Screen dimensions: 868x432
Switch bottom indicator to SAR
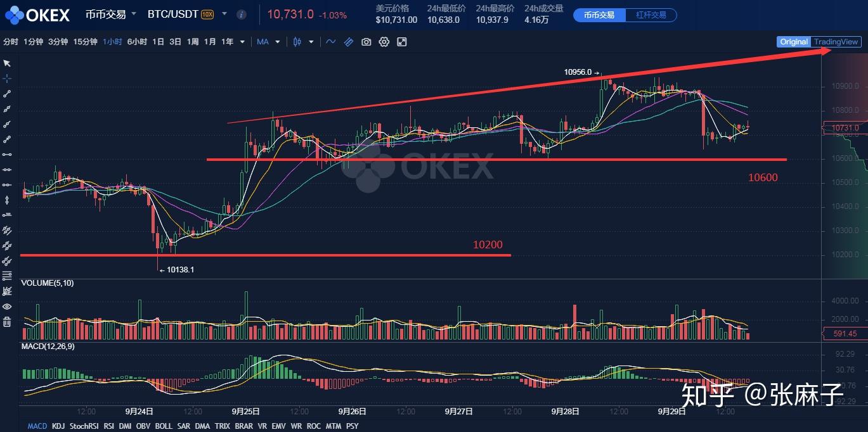click(x=184, y=426)
